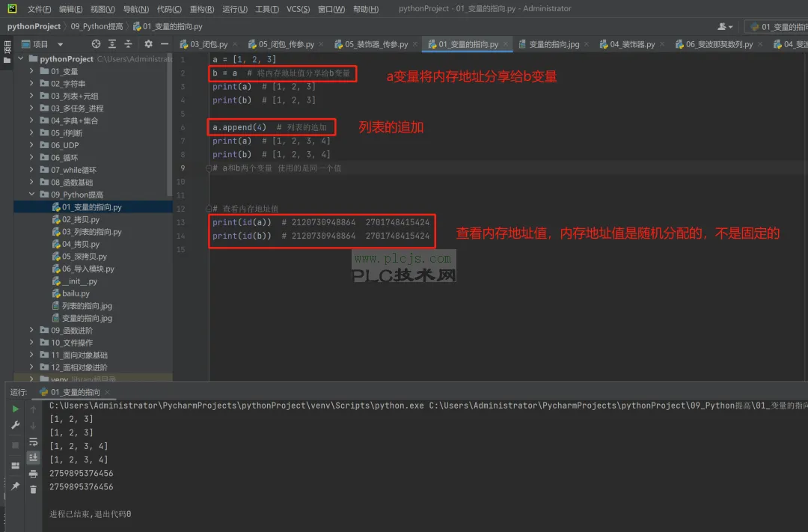808x532 pixels.
Task: Click pythonProject in the breadcrumb bar
Action: (34, 26)
